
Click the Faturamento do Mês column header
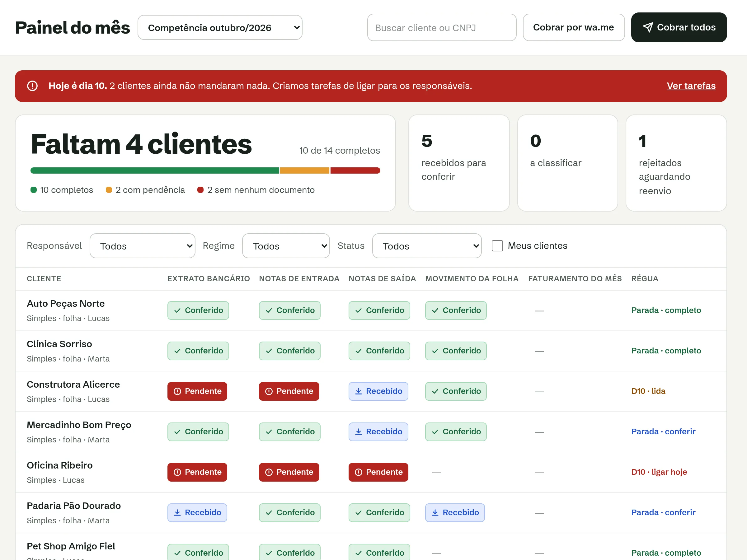tap(575, 279)
